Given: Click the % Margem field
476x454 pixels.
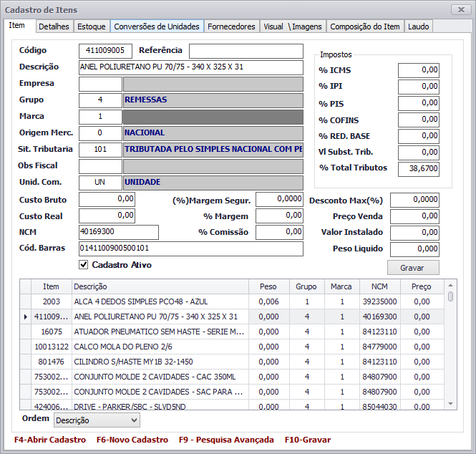Looking at the screenshot, I should click(279, 216).
